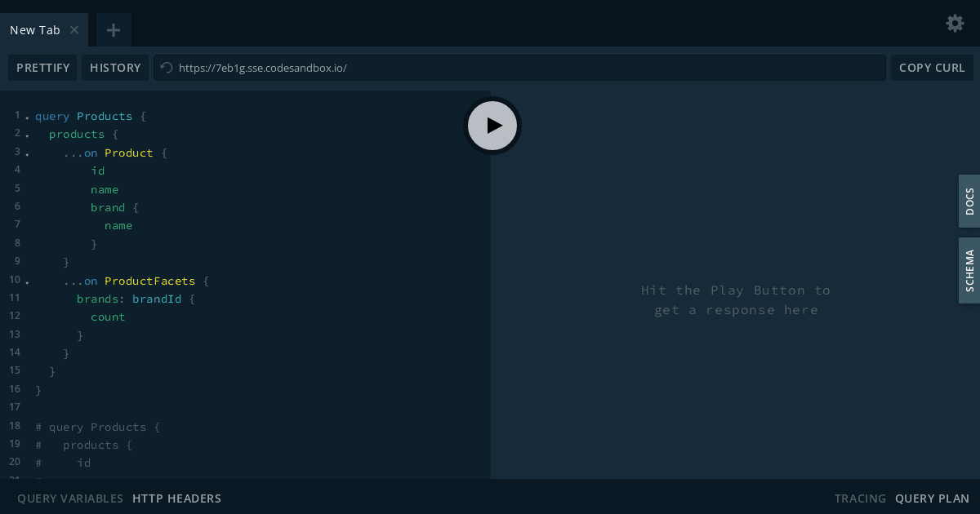
Task: Copy the request with COPY CURL
Action: click(x=932, y=67)
